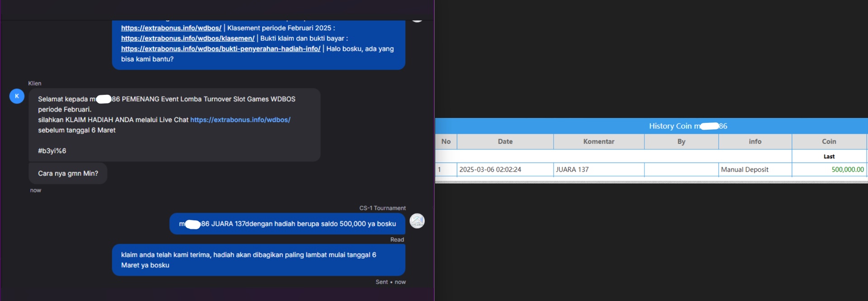Click the 'Date' column header
The width and height of the screenshot is (868, 301).
pos(505,141)
